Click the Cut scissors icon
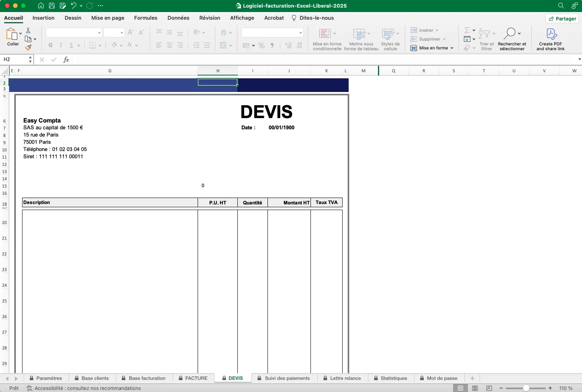This screenshot has height=392, width=582. (x=28, y=31)
